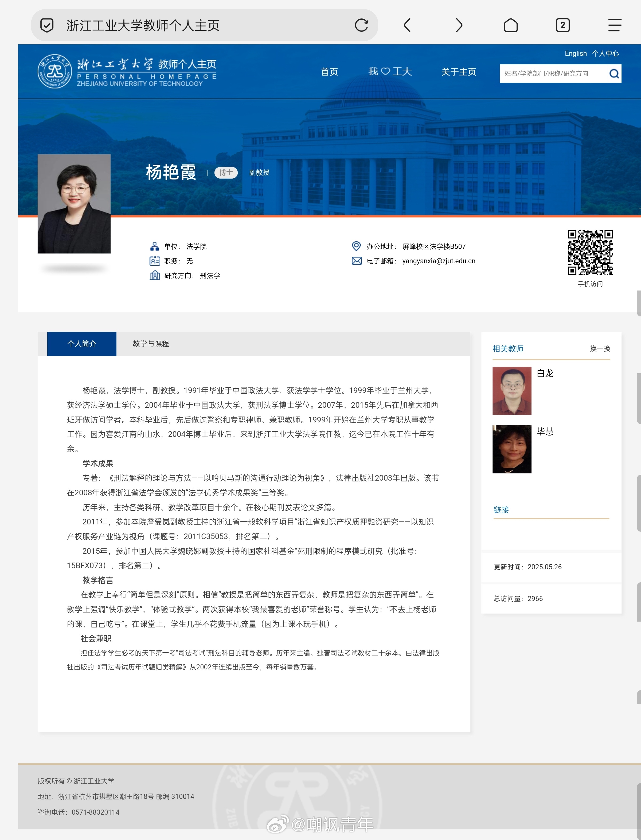Click the 手机访问 QR code
The image size is (641, 840).
pyautogui.click(x=590, y=252)
